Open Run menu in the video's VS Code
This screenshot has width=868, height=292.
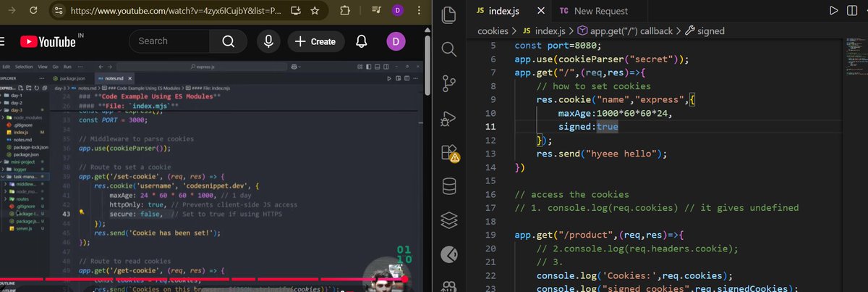coord(67,67)
